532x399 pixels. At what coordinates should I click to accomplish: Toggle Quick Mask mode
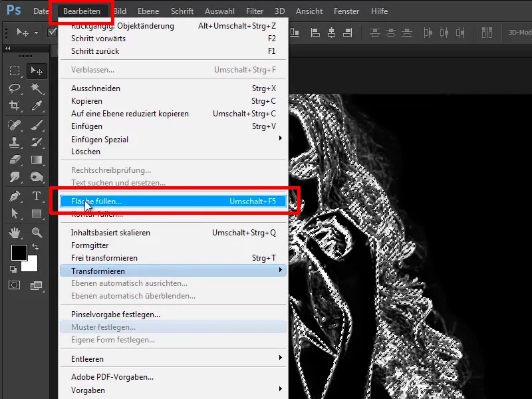click(14, 285)
